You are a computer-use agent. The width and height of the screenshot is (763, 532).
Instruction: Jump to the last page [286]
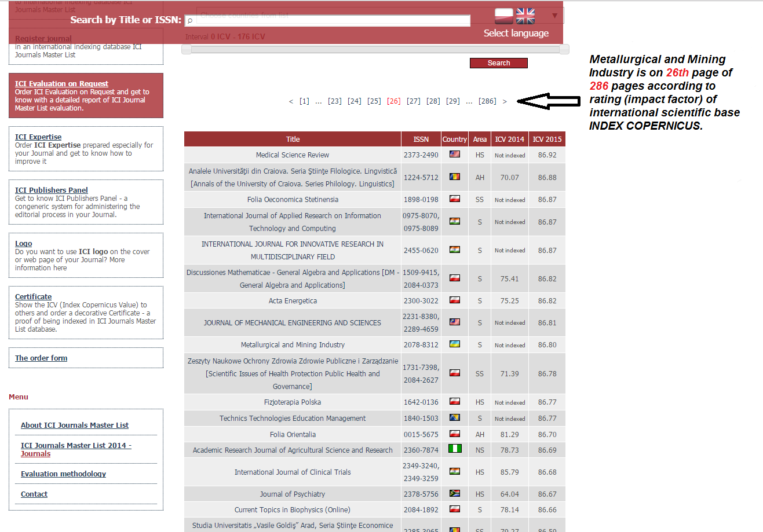(x=487, y=101)
